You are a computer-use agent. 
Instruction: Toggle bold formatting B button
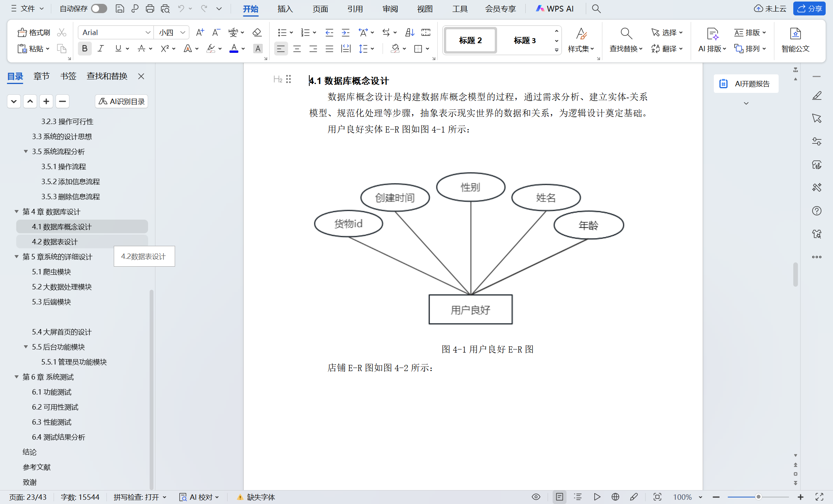pyautogui.click(x=85, y=49)
